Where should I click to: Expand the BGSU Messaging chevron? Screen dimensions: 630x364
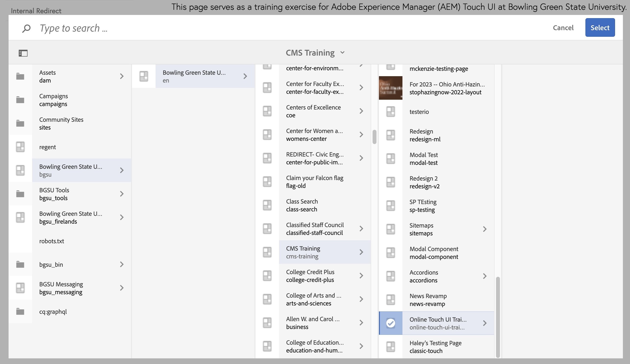point(122,288)
